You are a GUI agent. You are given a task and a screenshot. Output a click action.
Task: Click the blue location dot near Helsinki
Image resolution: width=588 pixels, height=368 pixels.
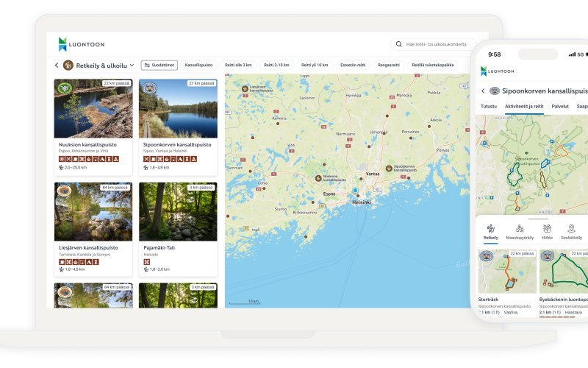click(x=355, y=189)
